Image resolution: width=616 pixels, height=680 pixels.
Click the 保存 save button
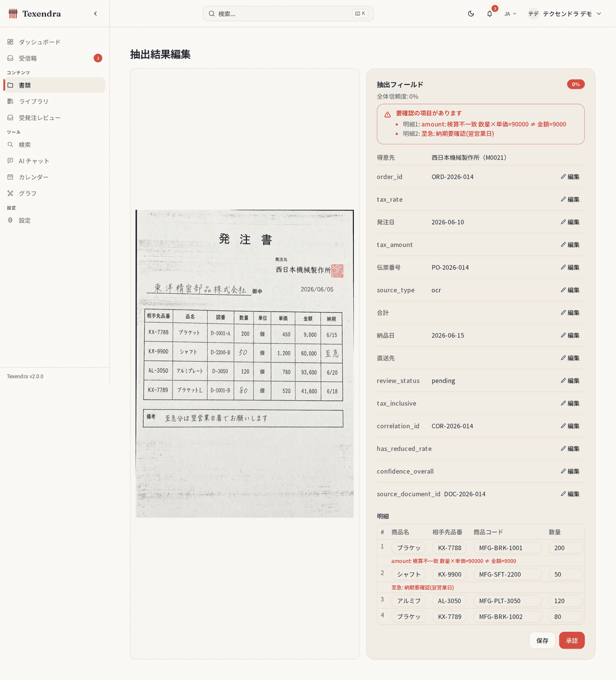[542, 640]
